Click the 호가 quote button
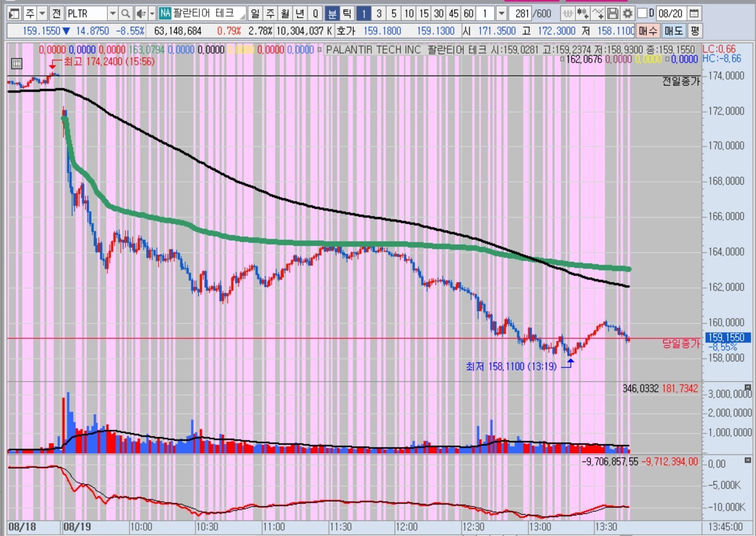The height and width of the screenshot is (536, 756). (x=346, y=31)
